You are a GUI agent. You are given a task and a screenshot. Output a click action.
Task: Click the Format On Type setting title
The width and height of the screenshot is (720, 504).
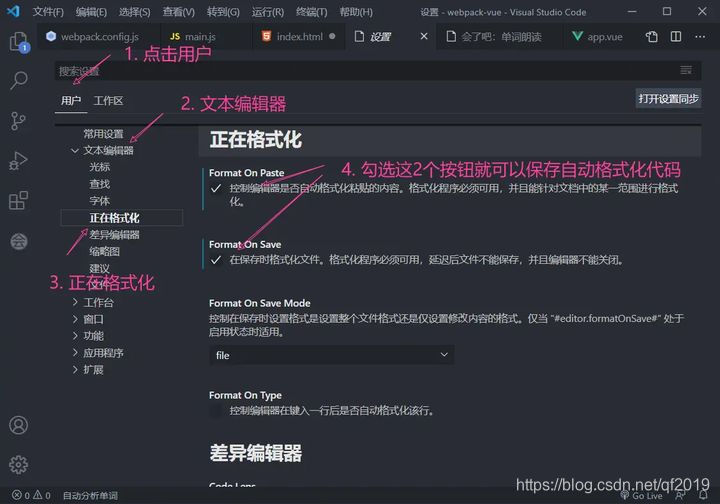coord(245,395)
